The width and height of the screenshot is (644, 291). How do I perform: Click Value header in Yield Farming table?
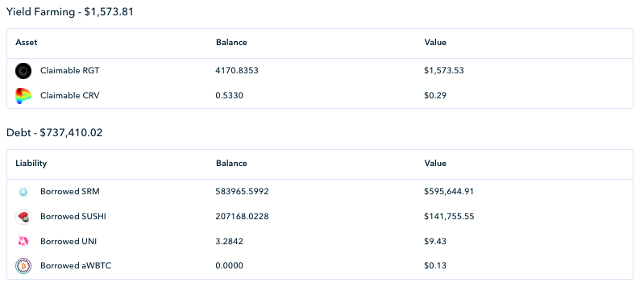[x=435, y=43]
